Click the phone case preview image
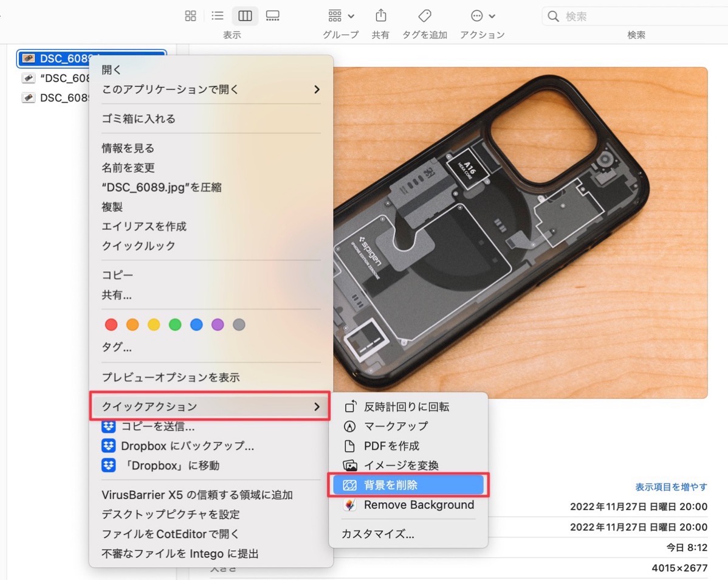Viewport: 728px width, 580px height. tap(520, 233)
